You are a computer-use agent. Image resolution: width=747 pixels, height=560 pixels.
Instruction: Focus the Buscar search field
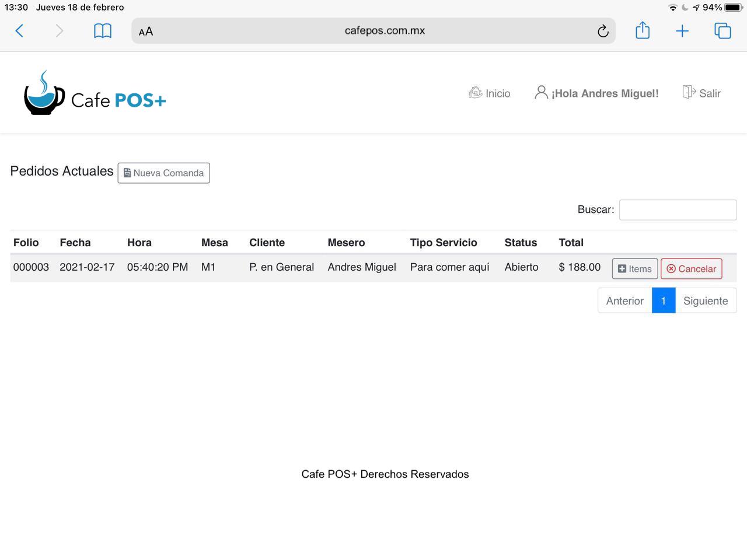(678, 210)
